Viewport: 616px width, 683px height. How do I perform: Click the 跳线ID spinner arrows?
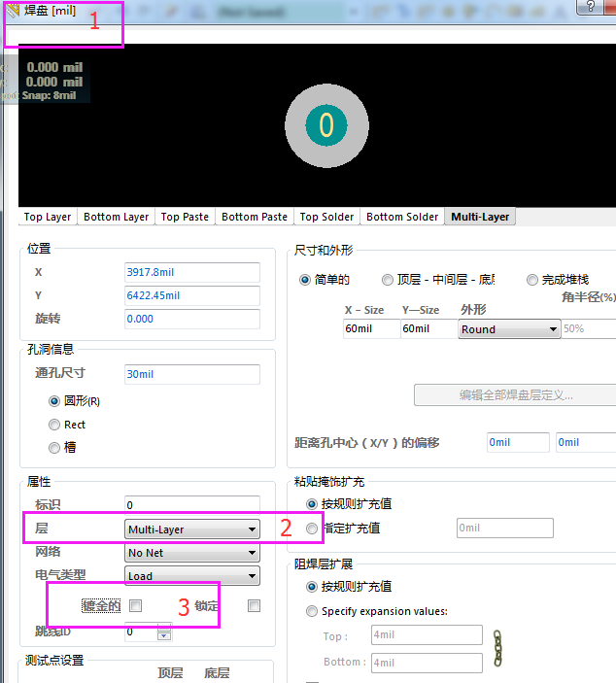click(164, 632)
